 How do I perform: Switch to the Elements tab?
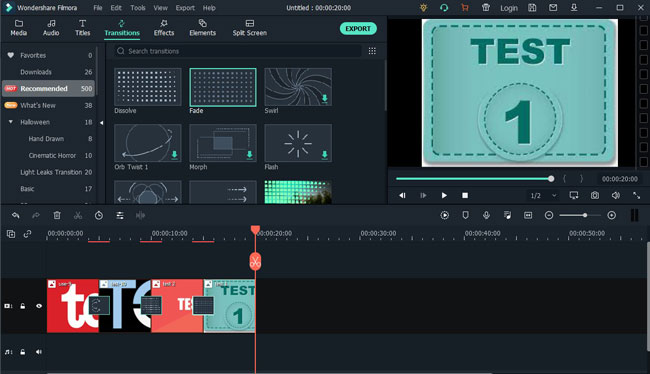pyautogui.click(x=203, y=28)
